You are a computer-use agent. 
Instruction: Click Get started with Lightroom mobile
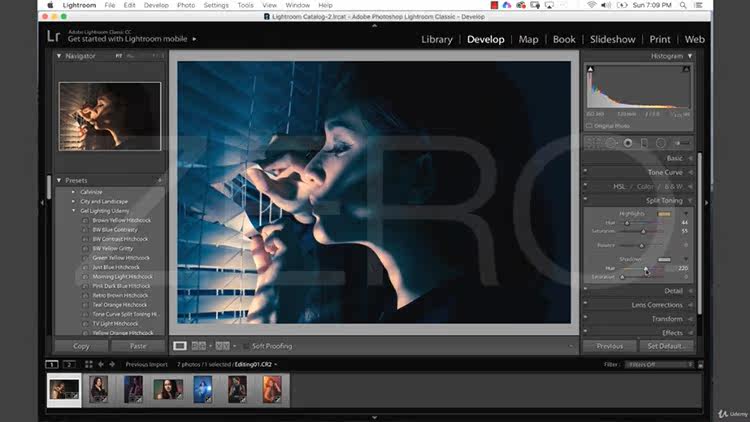click(x=127, y=39)
